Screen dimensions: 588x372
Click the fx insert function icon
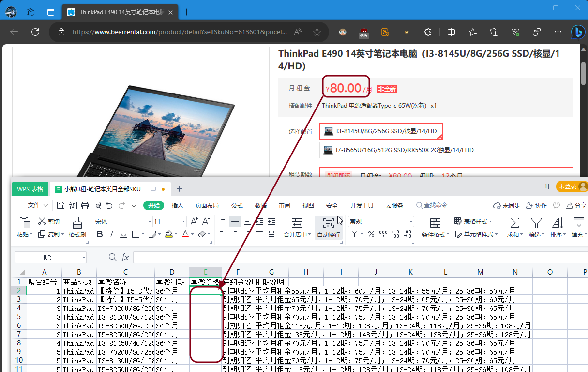pyautogui.click(x=125, y=258)
